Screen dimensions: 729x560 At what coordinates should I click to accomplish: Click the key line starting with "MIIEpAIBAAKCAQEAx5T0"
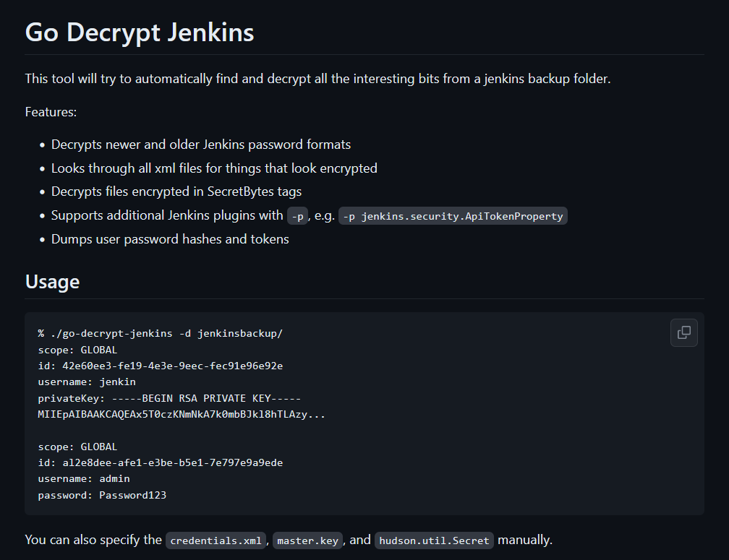pyautogui.click(x=182, y=414)
